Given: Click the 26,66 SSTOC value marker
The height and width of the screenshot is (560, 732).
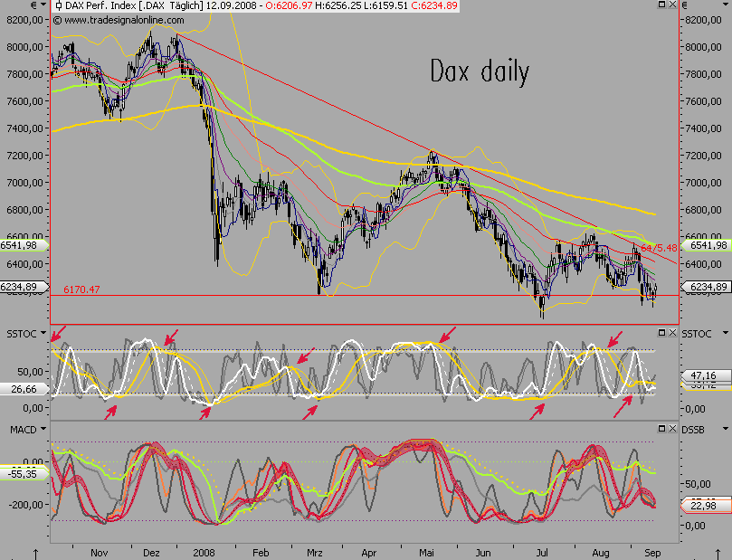Looking at the screenshot, I should 24,389.
